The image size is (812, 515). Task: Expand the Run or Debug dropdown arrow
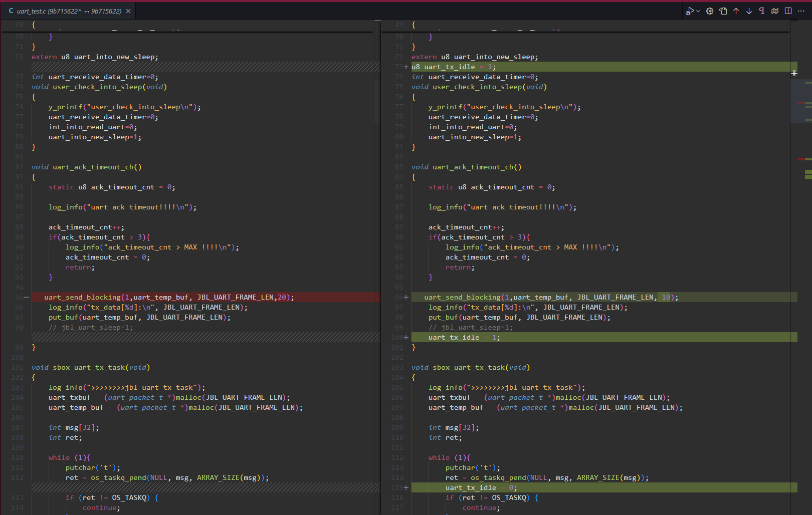click(698, 11)
